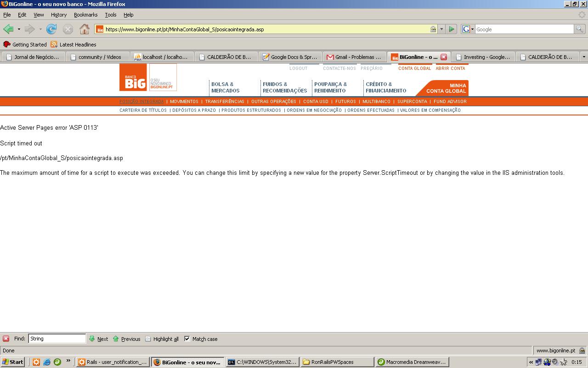The image size is (588, 368).
Task: Open the Firefox home page
Action: click(x=85, y=29)
